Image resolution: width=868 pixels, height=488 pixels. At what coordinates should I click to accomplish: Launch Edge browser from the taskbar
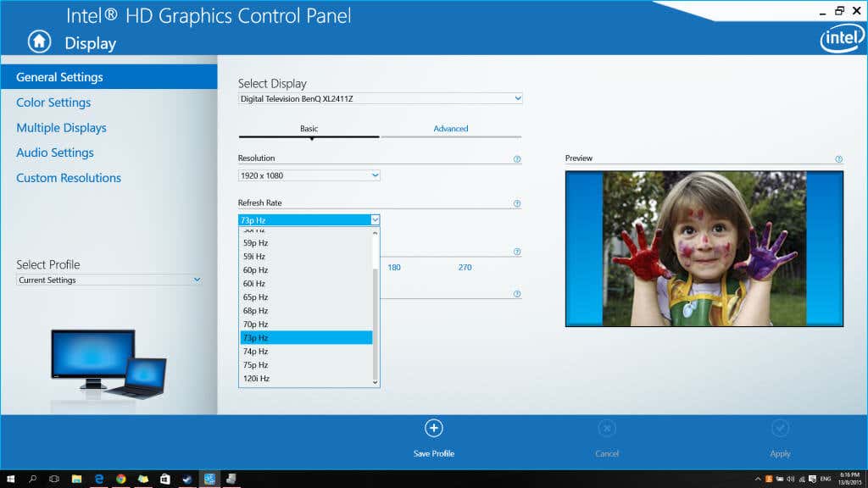point(98,479)
